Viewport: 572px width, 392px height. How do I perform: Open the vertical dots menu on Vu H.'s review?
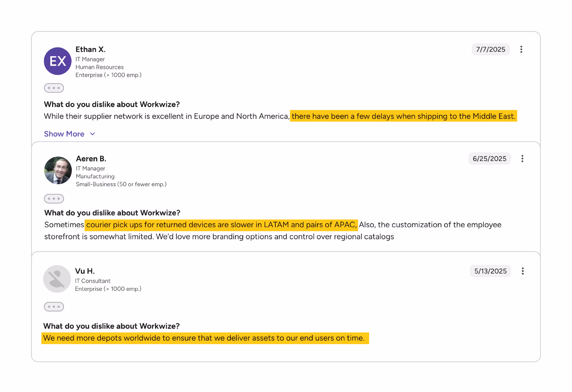click(523, 271)
